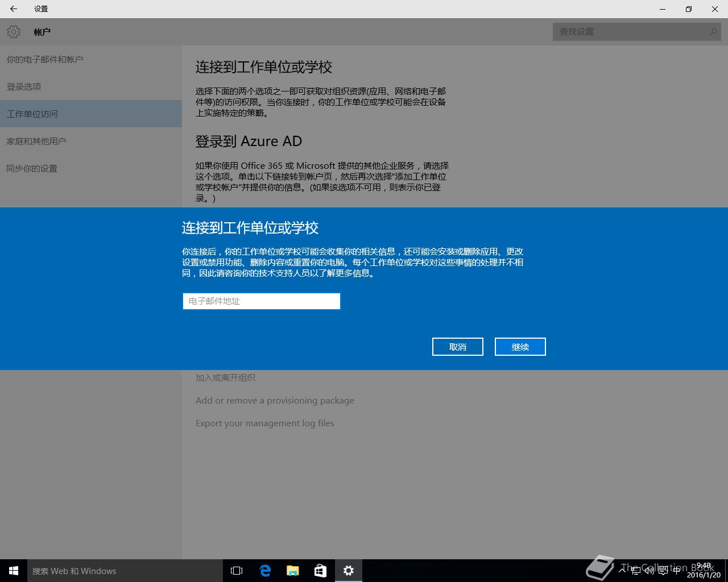Open Task View from the taskbar
728x582 pixels.
coord(237,571)
